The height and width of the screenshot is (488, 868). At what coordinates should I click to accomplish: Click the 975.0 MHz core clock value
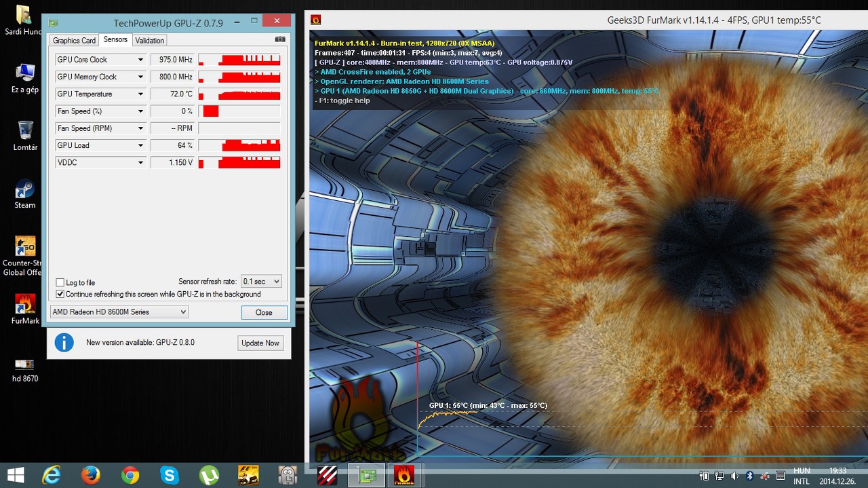point(172,60)
